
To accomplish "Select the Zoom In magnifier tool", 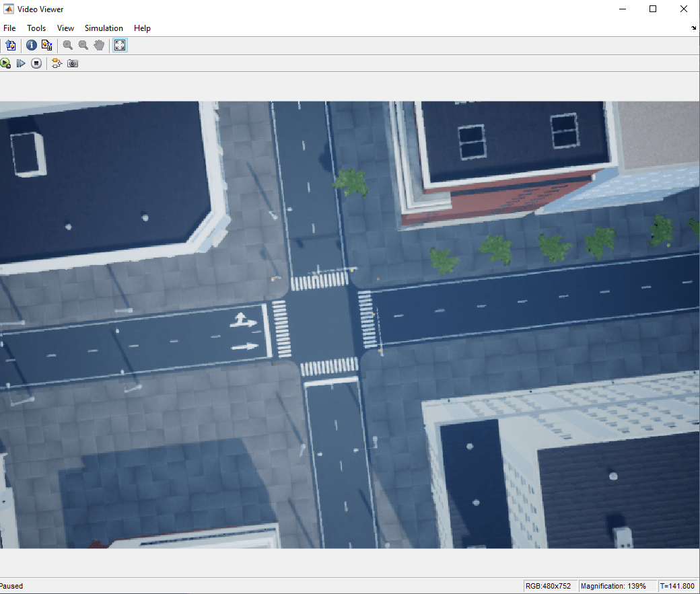I will 68,45.
